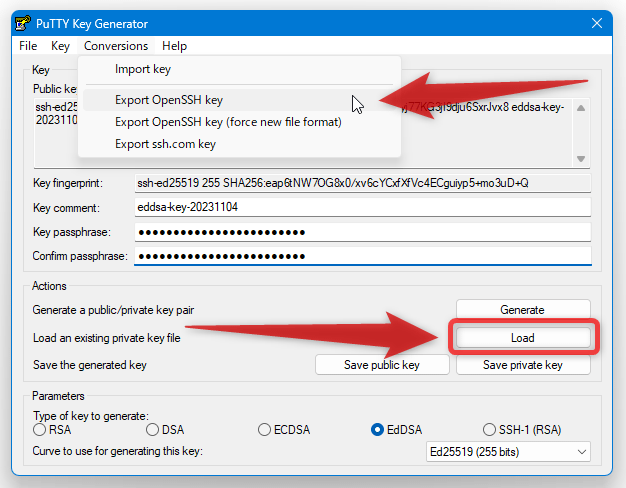Click 'Type of key to generate:' label
The height and width of the screenshot is (488, 626).
[x=91, y=416]
